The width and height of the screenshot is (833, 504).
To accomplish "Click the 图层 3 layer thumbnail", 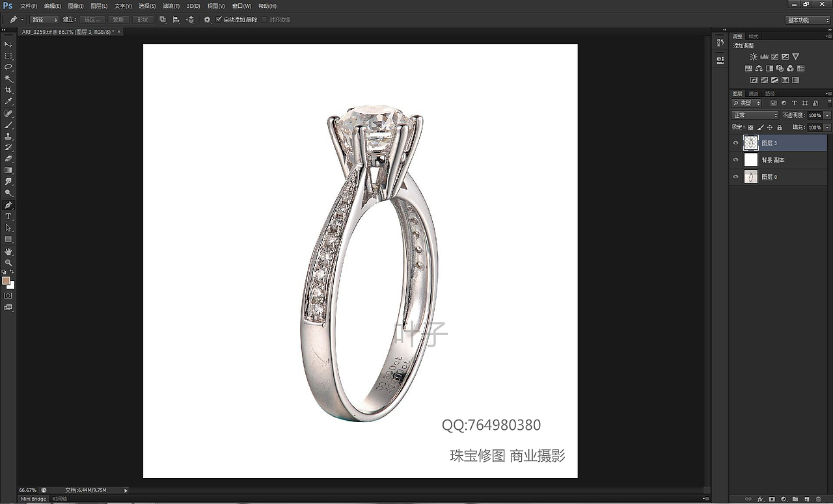I will tap(751, 143).
